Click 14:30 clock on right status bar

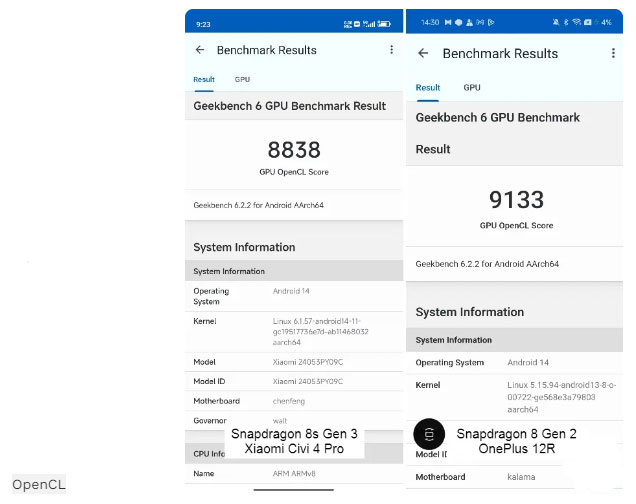click(x=430, y=22)
